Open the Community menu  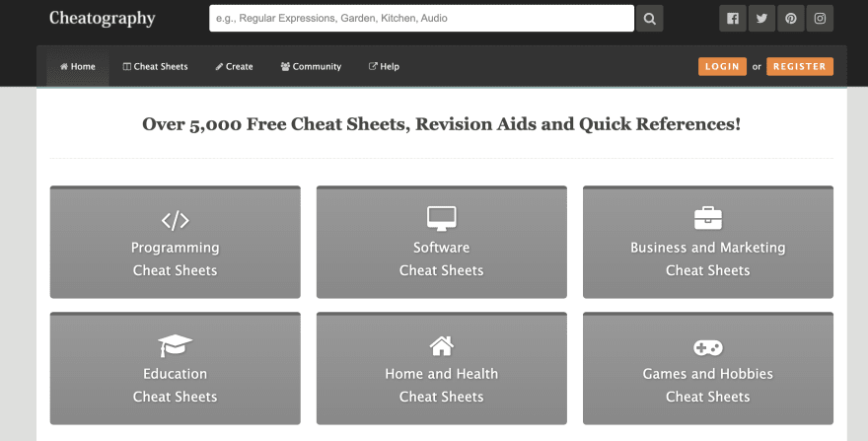(311, 66)
